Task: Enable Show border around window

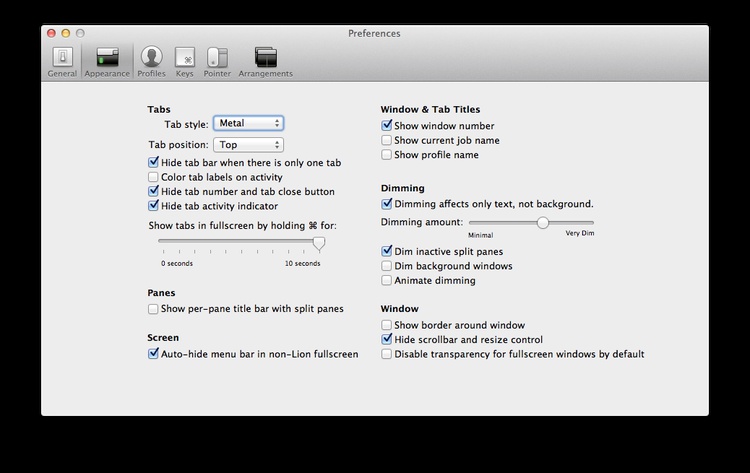Action: (x=387, y=325)
